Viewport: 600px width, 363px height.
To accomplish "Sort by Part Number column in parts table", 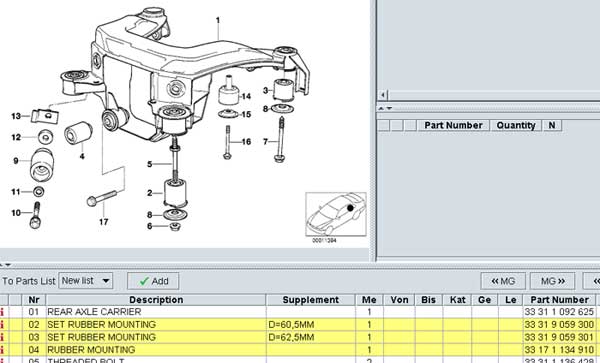I will (x=559, y=300).
